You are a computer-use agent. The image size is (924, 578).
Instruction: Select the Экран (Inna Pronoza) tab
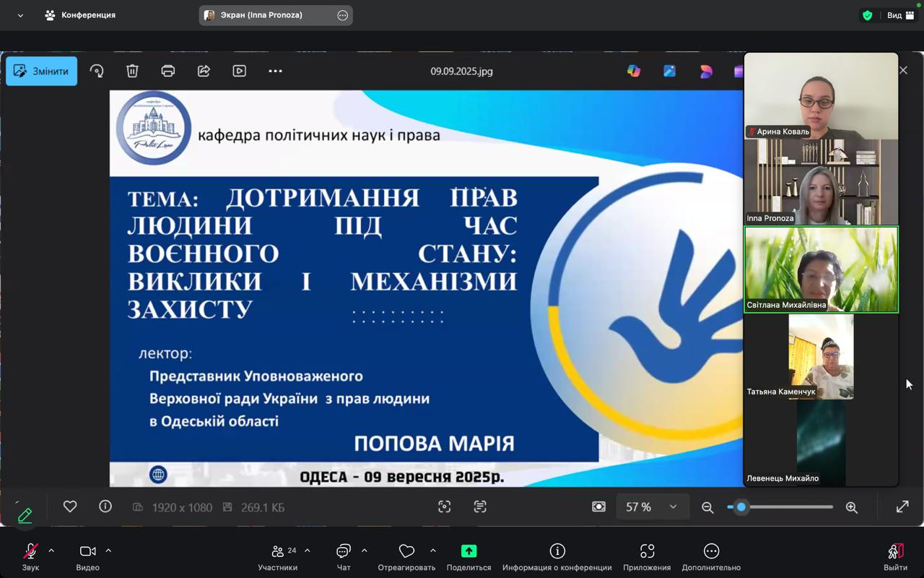point(276,15)
